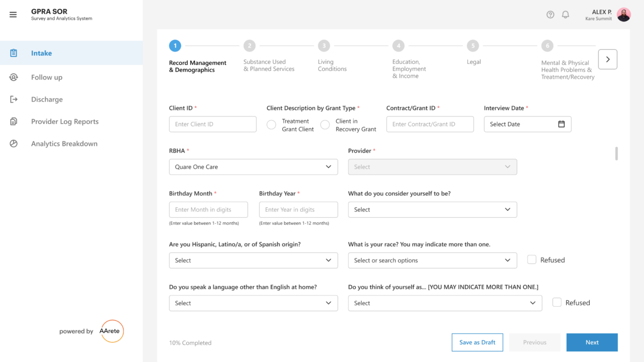Click the help question mark icon
This screenshot has width=644, height=362.
point(550,14)
